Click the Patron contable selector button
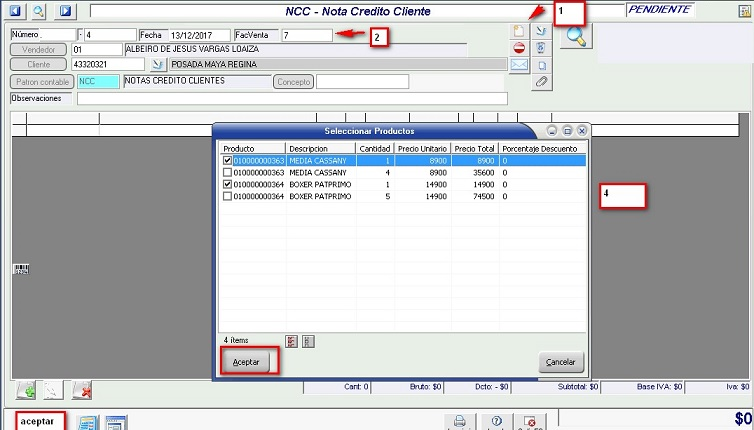Viewport: 754px width, 430px height. click(42, 82)
